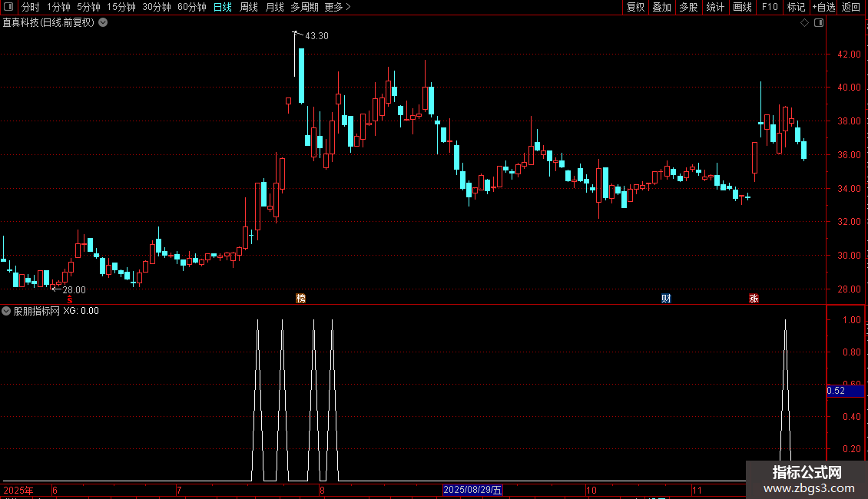This screenshot has width=868, height=499.
Task: Click the 涨 marker icon
Action: [x=754, y=298]
